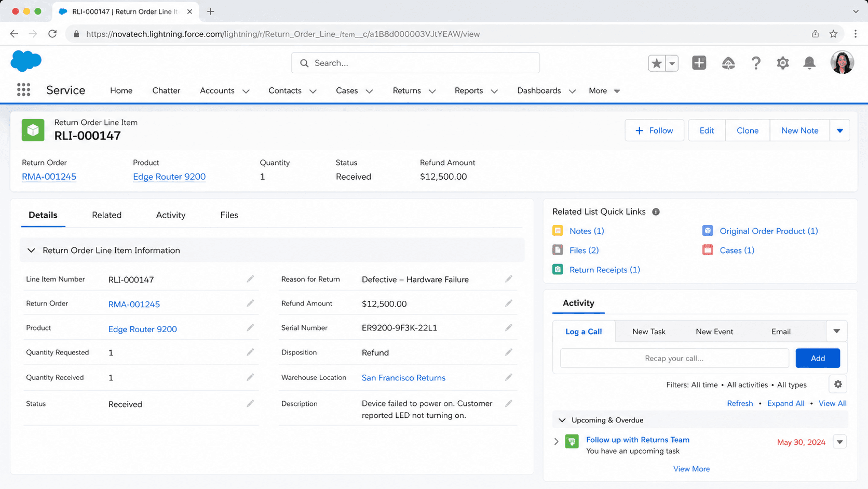Edit the Product field pencil icon
The image size is (868, 489).
250,328
